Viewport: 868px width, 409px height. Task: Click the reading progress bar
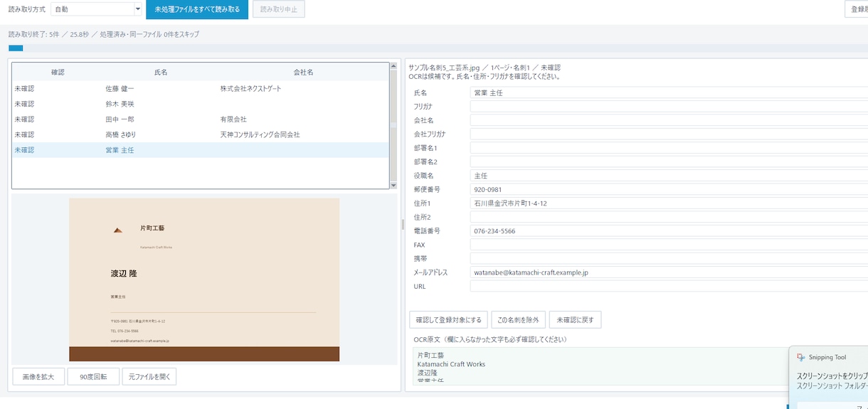coord(438,48)
